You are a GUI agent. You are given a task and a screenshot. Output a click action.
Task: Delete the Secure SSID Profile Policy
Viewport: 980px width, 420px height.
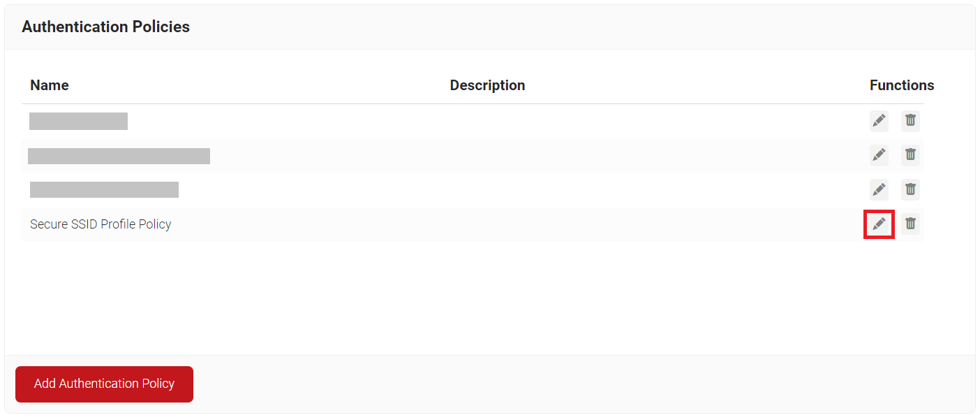click(910, 224)
